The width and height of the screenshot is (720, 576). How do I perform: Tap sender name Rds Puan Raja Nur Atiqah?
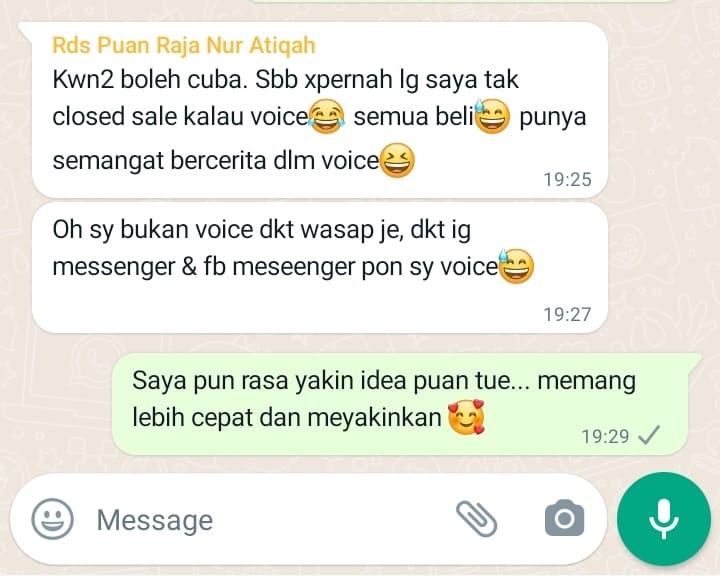184,45
